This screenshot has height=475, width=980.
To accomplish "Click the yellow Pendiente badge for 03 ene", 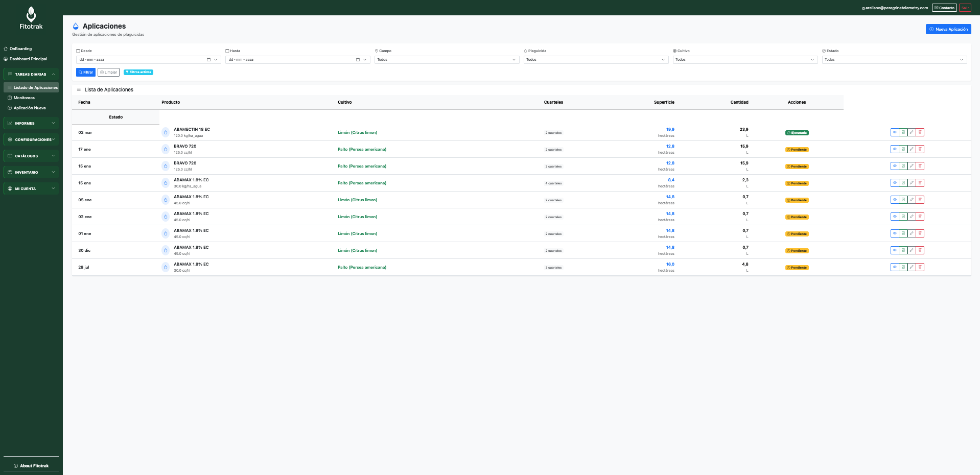I will pos(797,217).
